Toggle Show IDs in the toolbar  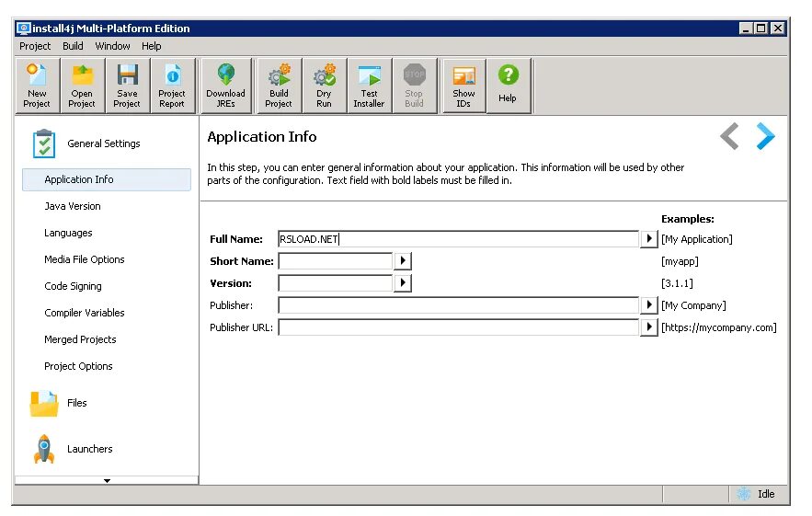click(x=464, y=86)
